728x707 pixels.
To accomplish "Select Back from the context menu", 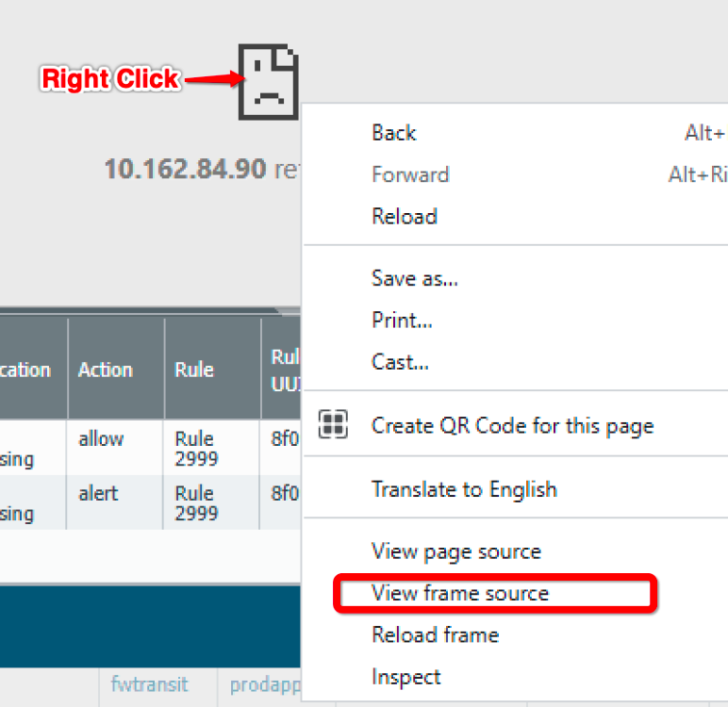I will 394,133.
